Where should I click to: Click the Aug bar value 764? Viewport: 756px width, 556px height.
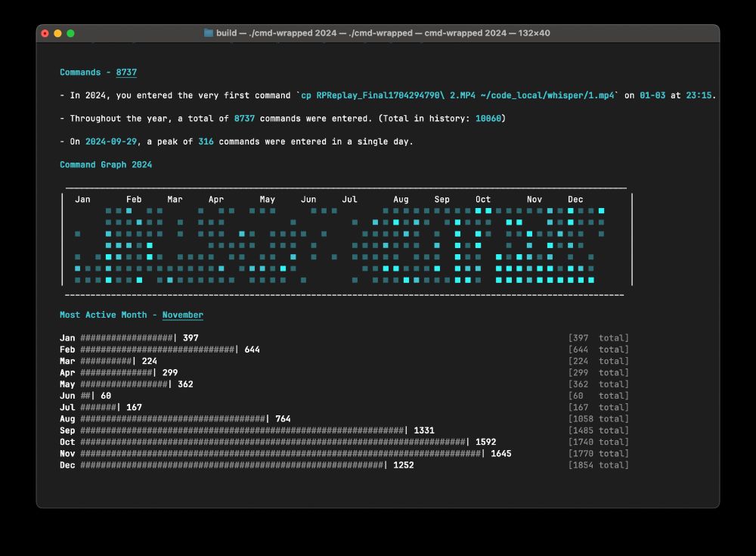point(283,419)
